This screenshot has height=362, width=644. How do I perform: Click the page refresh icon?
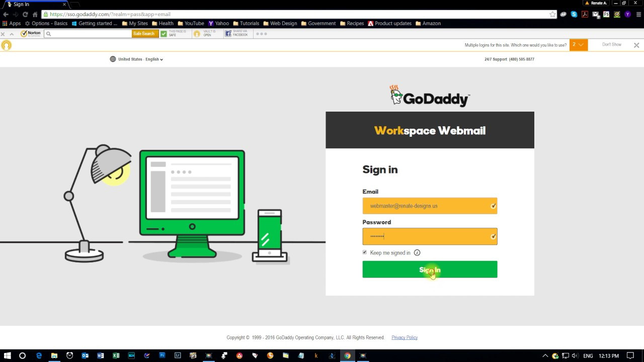pos(25,14)
